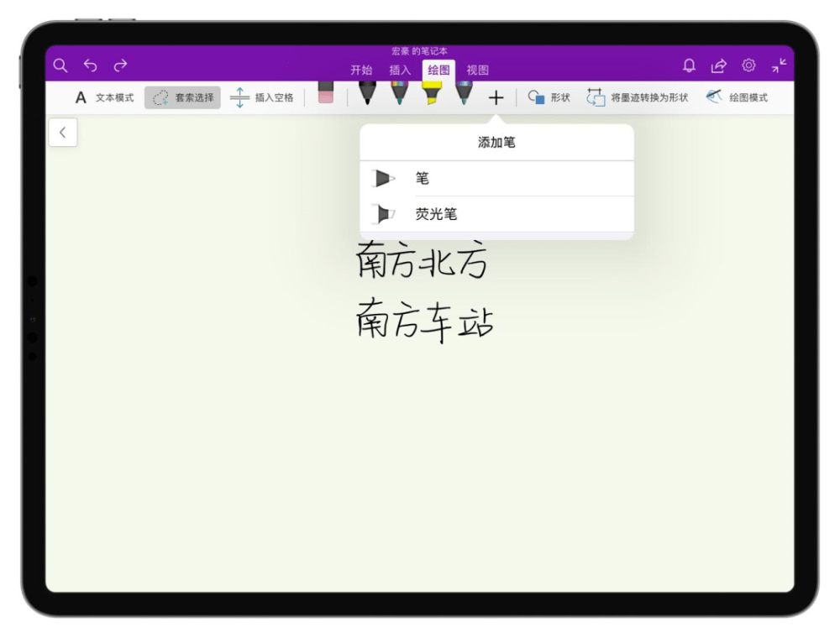The image size is (840, 638).
Task: Select the Lasso Select (套索选择) tool
Action: [x=181, y=97]
